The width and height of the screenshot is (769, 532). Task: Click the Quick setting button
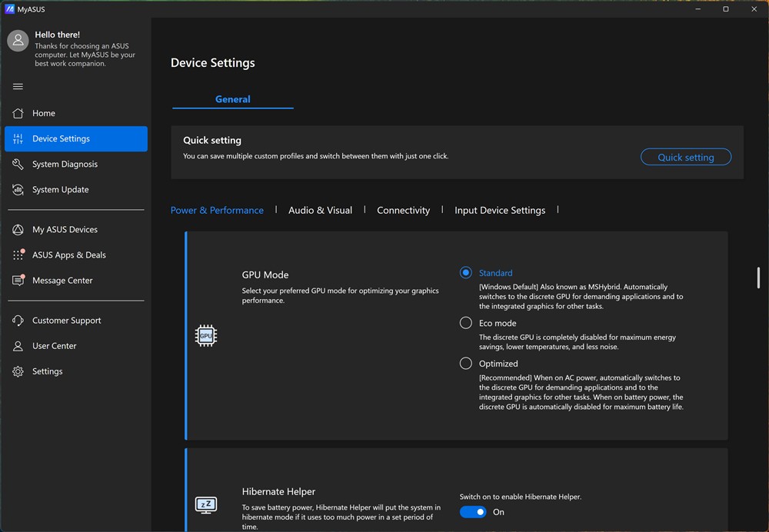685,157
